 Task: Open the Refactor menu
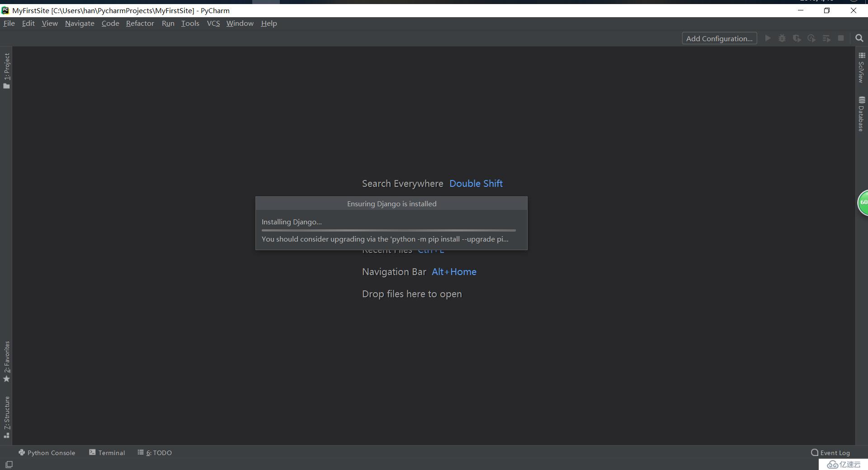pyautogui.click(x=140, y=24)
